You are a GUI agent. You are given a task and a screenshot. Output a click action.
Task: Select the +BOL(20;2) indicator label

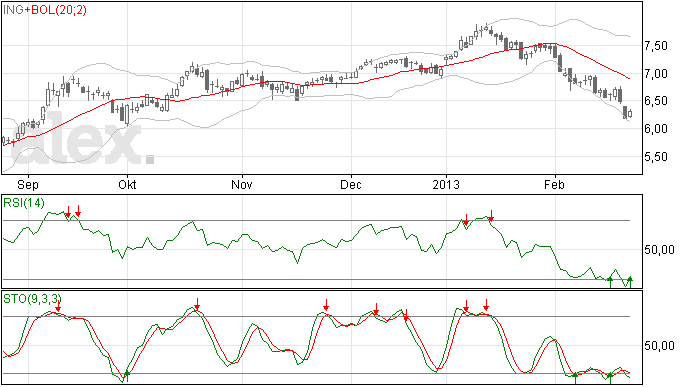(x=55, y=10)
